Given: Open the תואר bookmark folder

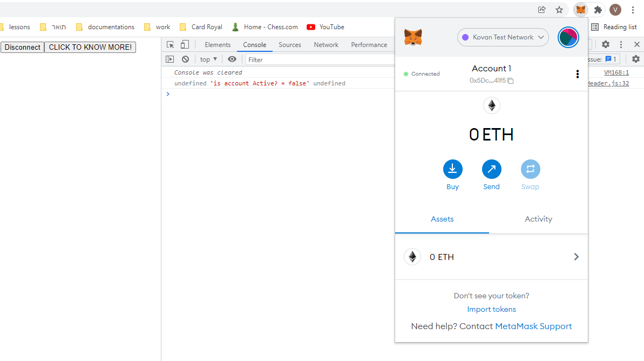Looking at the screenshot, I should (52, 26).
